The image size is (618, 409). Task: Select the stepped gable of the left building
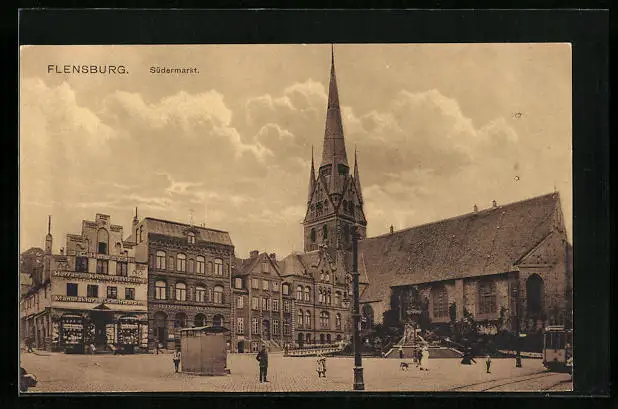(101, 235)
